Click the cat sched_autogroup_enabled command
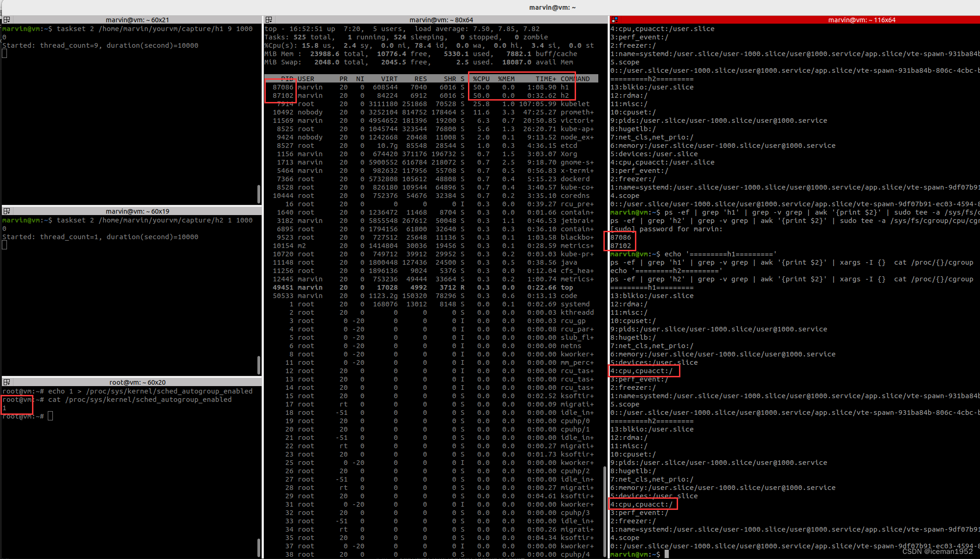The height and width of the screenshot is (559, 980). coord(140,400)
